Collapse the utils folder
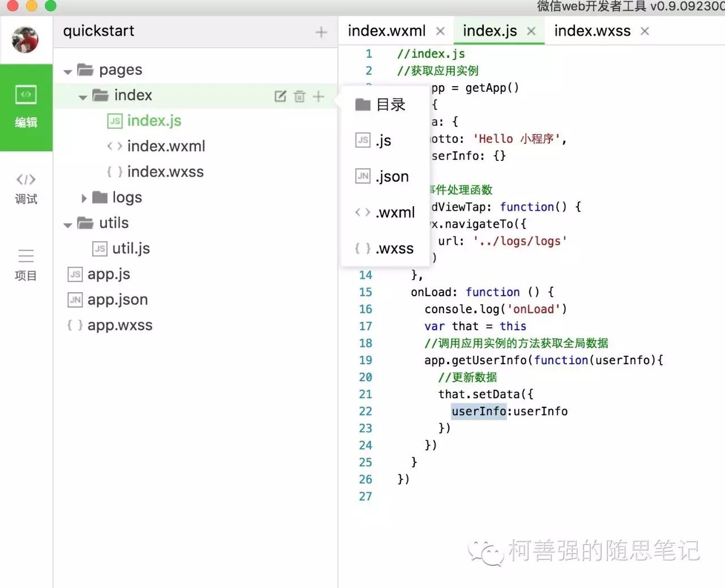 68,224
